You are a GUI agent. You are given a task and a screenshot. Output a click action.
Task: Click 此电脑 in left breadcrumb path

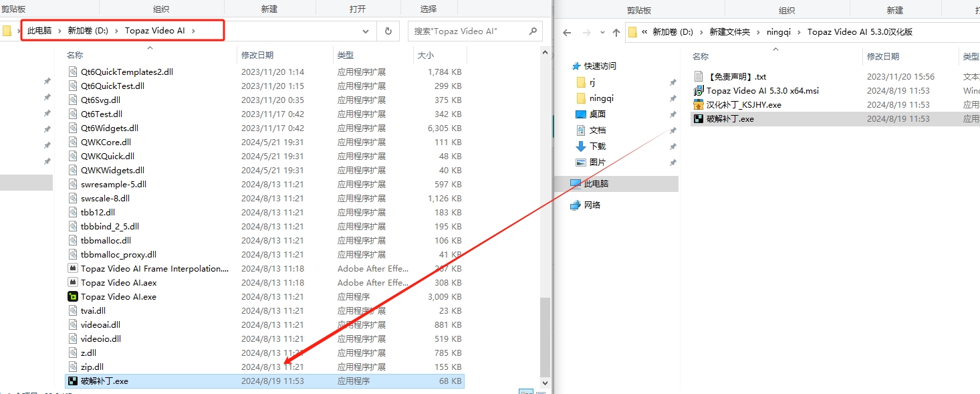[x=39, y=31]
